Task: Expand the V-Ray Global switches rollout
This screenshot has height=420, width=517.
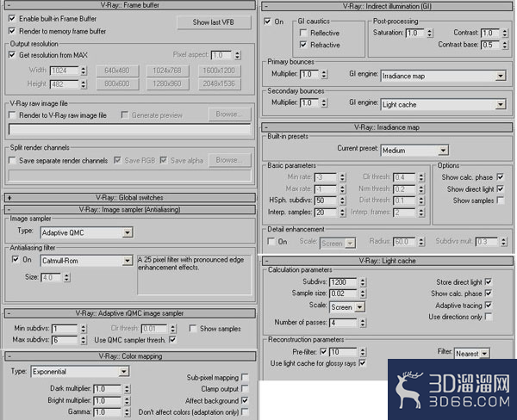Action: pos(130,198)
